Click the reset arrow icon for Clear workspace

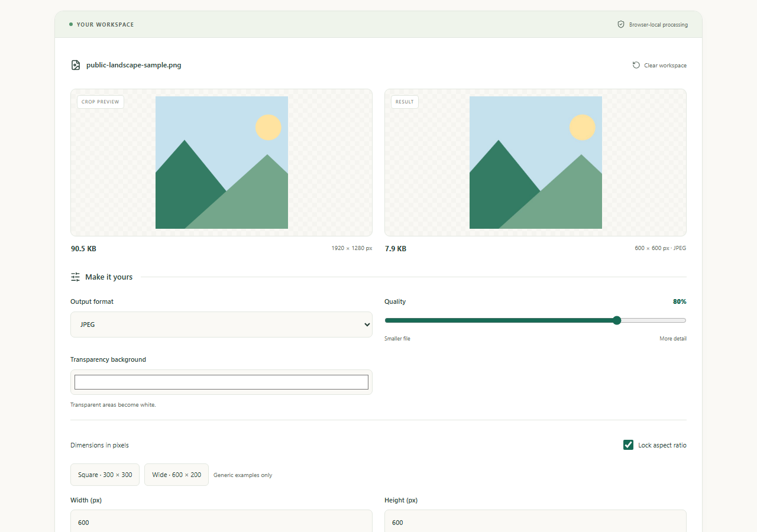pyautogui.click(x=636, y=65)
